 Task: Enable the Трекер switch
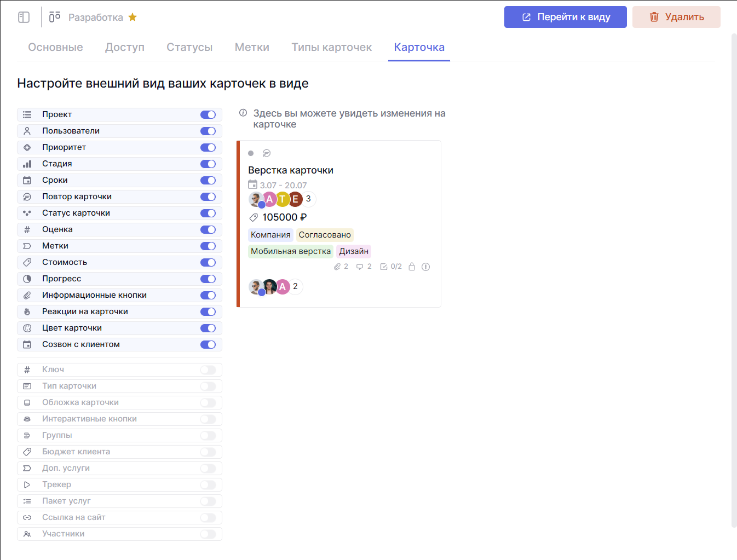click(x=208, y=484)
